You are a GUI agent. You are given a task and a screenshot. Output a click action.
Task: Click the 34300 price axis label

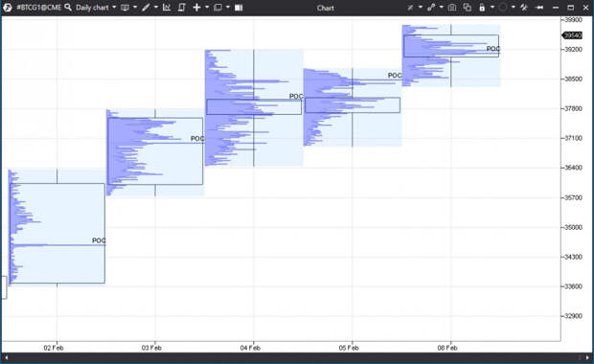(x=574, y=257)
